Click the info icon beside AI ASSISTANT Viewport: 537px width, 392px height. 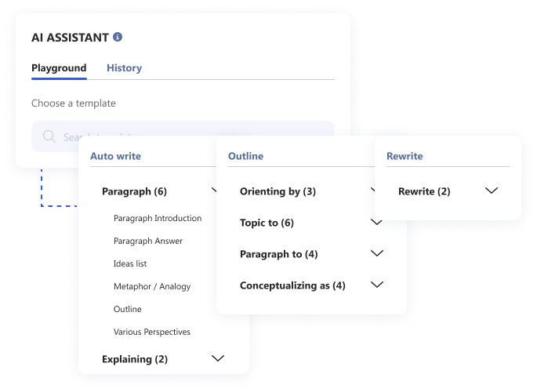coord(118,37)
